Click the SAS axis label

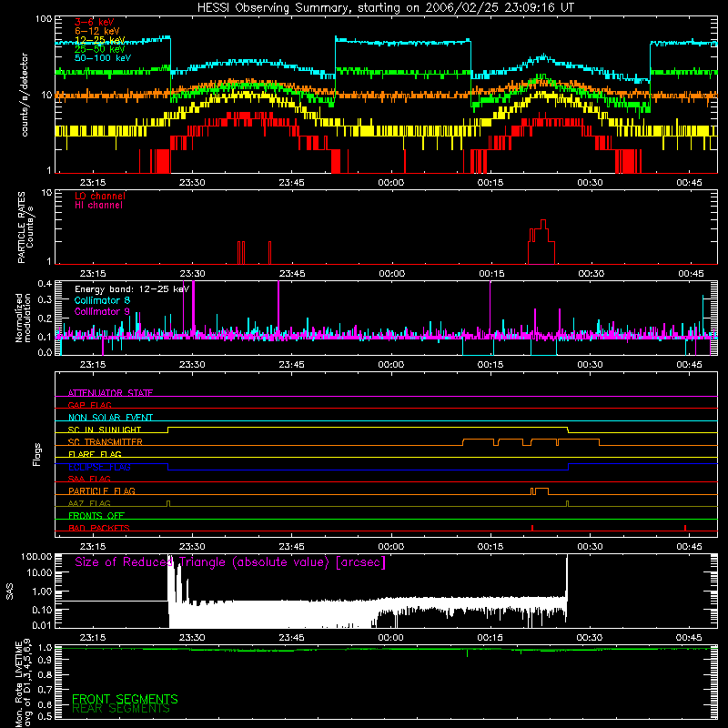9,591
